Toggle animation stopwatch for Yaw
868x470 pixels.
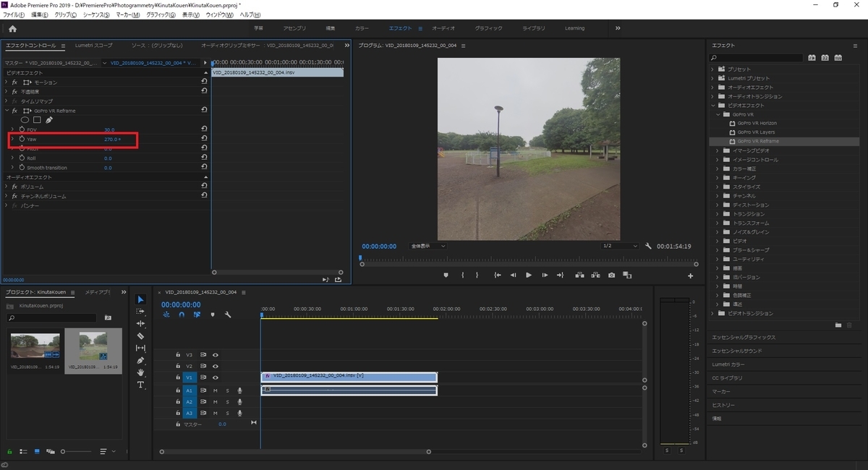coord(22,139)
